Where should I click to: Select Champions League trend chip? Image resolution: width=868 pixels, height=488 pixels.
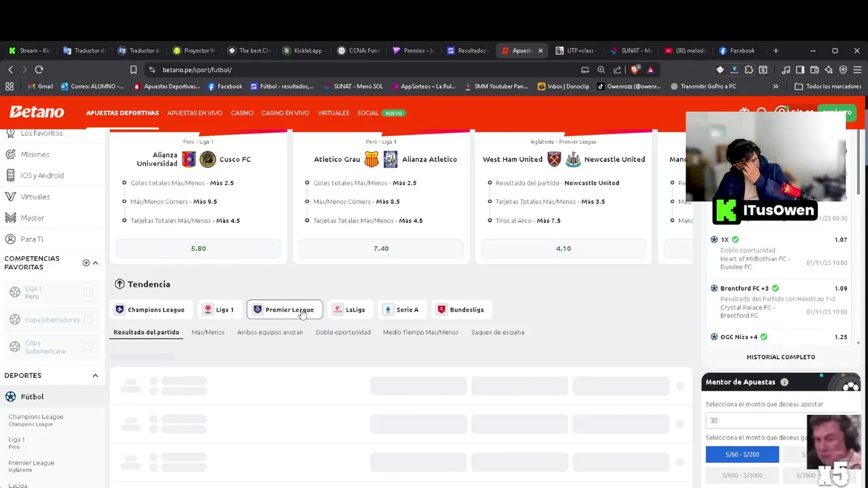click(x=150, y=310)
